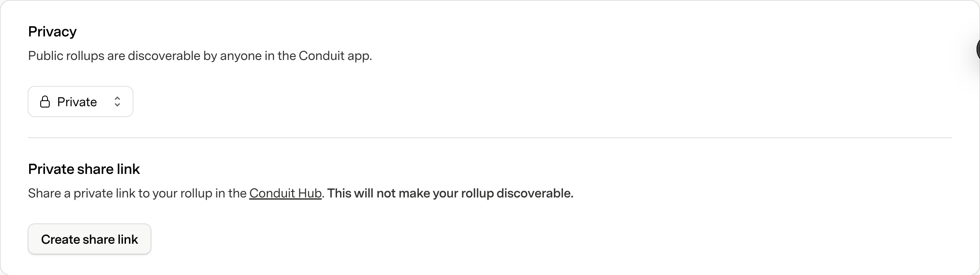The image size is (980, 275).
Task: Click the word "discoverable." in the bold sentence
Action: [x=535, y=194]
